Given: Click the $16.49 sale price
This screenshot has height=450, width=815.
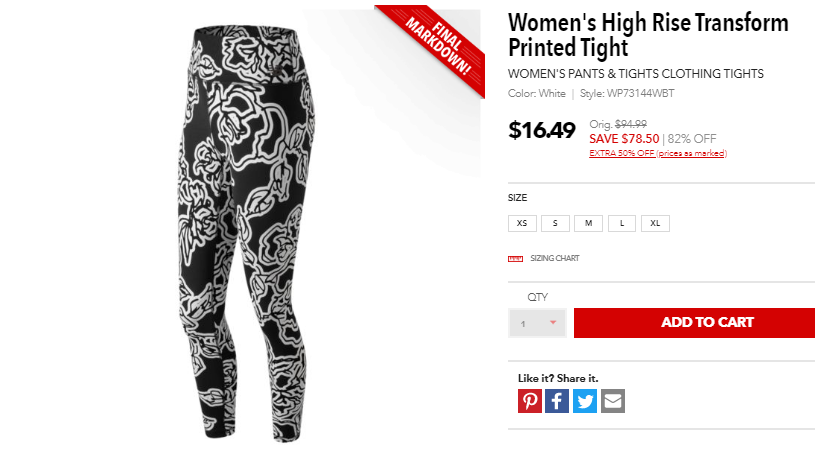Looking at the screenshot, I should [542, 130].
